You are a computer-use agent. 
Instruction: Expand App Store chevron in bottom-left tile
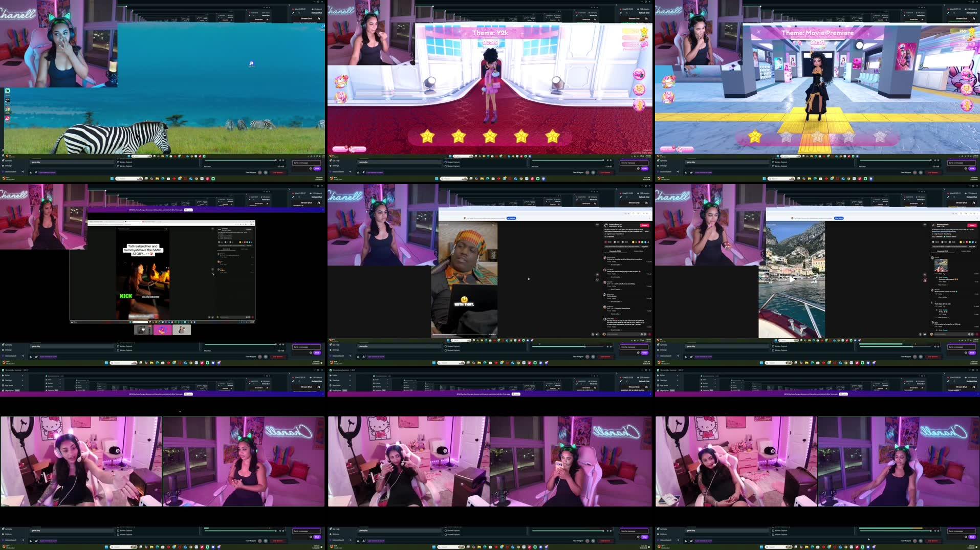click(x=23, y=385)
